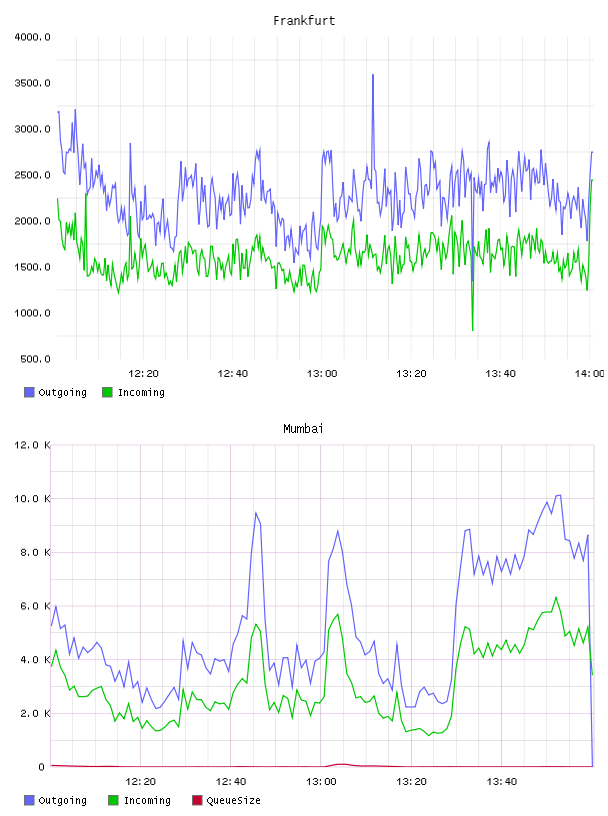Click the 13:00 time label under Mumbai chart
Screen dimensions: 608x816
(x=321, y=782)
